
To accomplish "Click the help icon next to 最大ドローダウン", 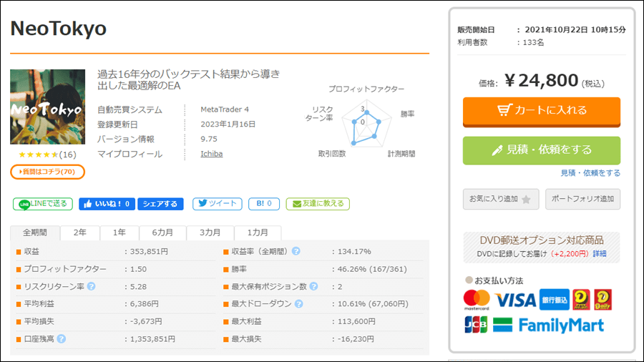I will coord(299,304).
